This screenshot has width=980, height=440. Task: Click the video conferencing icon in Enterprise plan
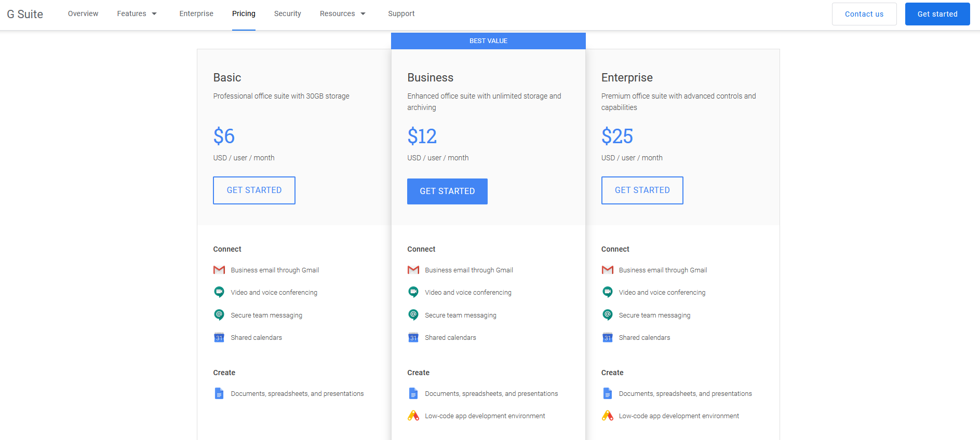pyautogui.click(x=608, y=292)
